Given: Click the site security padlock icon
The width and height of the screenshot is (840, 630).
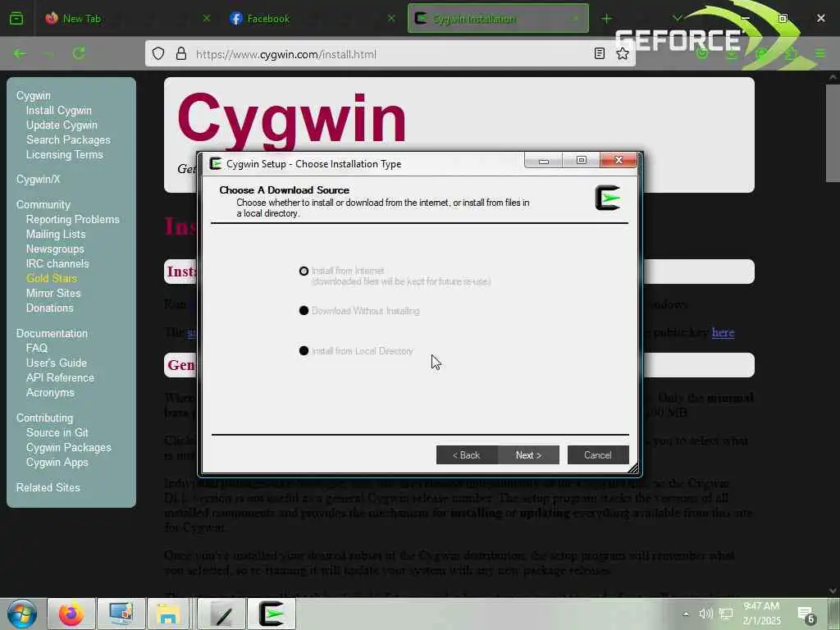Looking at the screenshot, I should coord(181,53).
